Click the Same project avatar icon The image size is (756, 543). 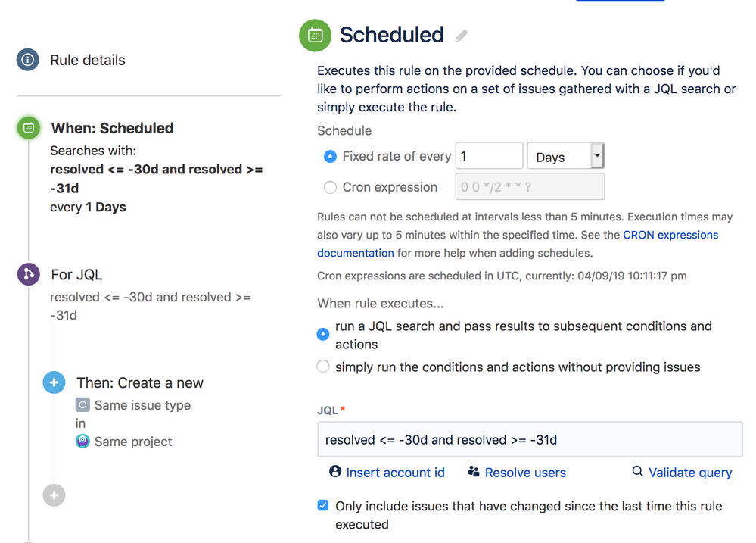coord(82,441)
